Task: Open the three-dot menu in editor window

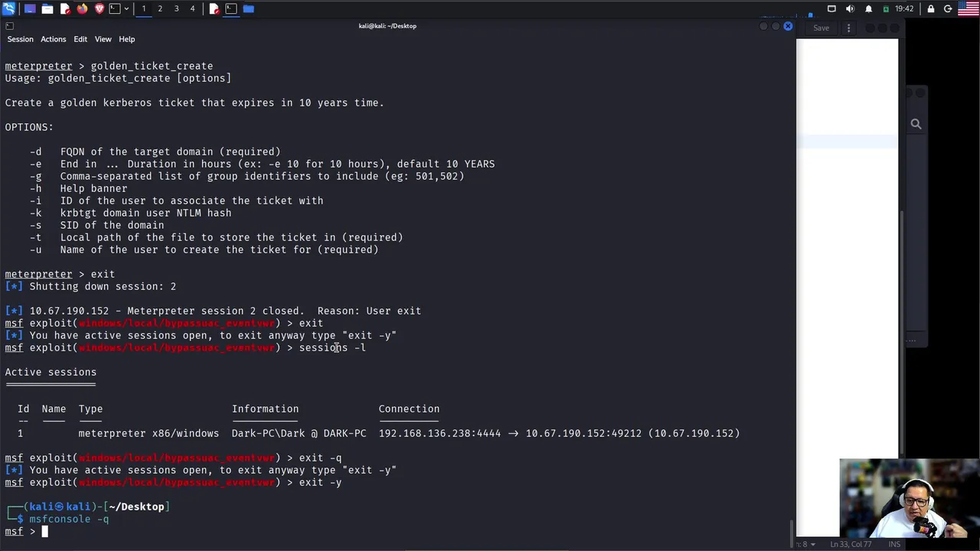Action: click(x=848, y=28)
